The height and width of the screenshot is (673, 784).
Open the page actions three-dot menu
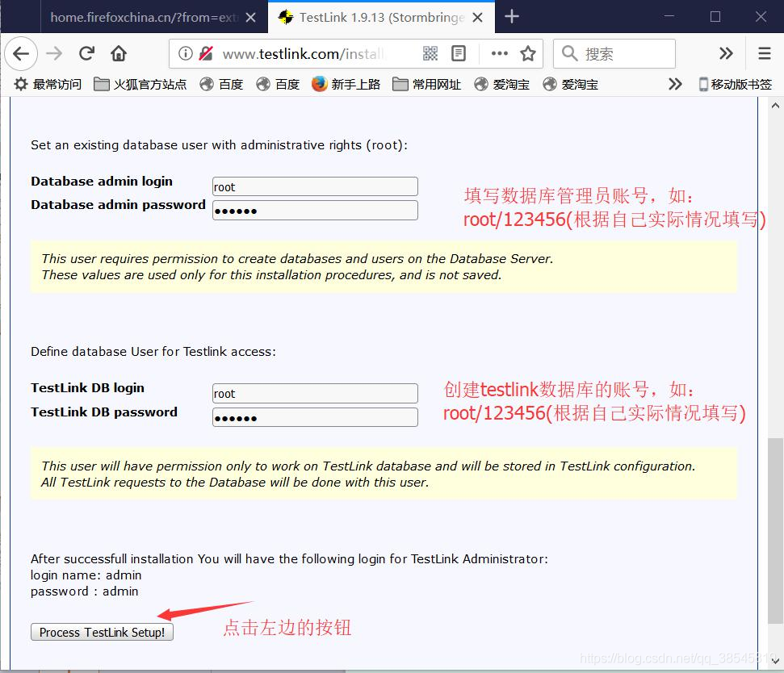click(500, 53)
